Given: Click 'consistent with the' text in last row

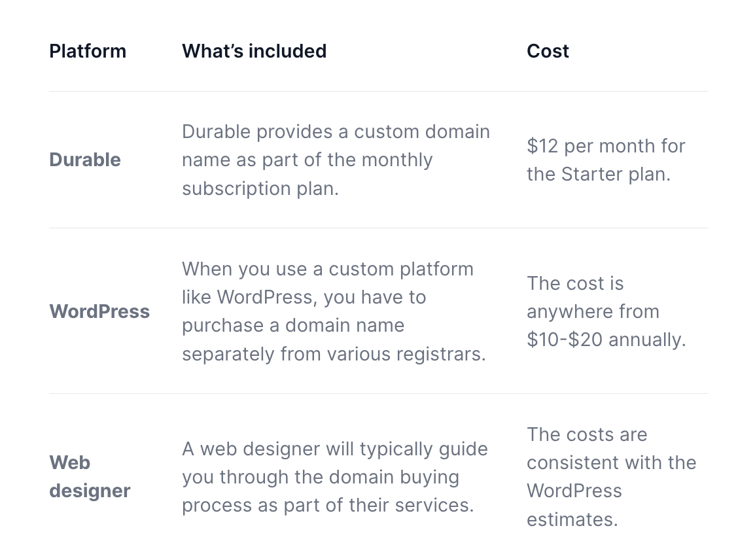Looking at the screenshot, I should [611, 463].
